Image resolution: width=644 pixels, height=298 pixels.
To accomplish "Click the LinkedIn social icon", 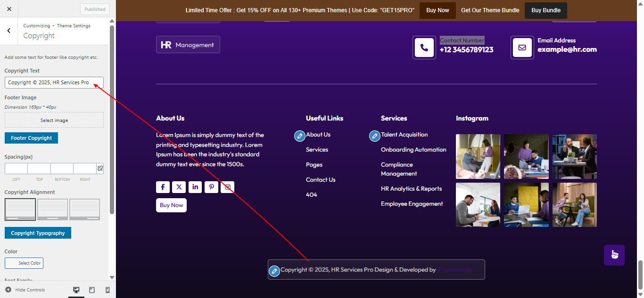I will pos(195,187).
